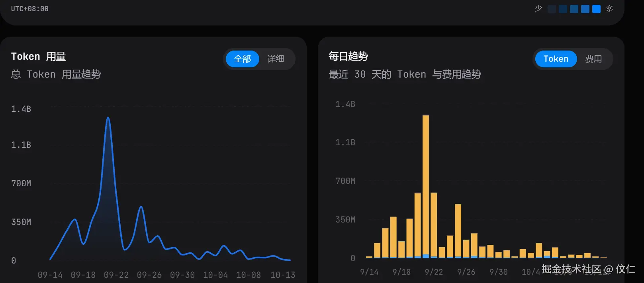The width and height of the screenshot is (644, 283).
Task: Click the 700M label in 每日趋势 chart
Action: [x=345, y=181]
